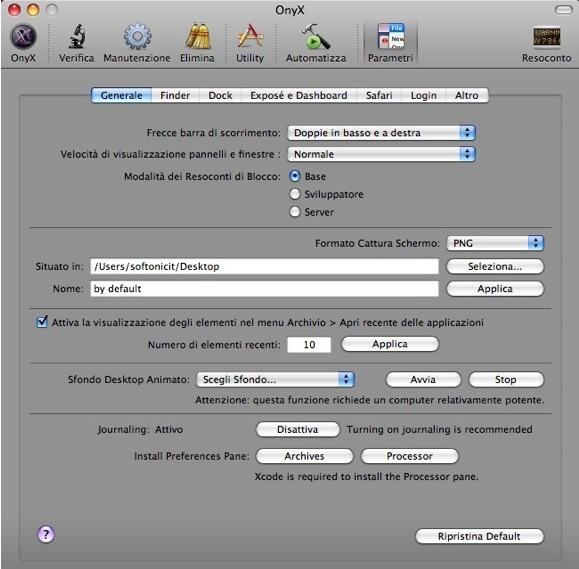The image size is (579, 569).
Task: Click the Ripristina Default button
Action: pyautogui.click(x=479, y=536)
